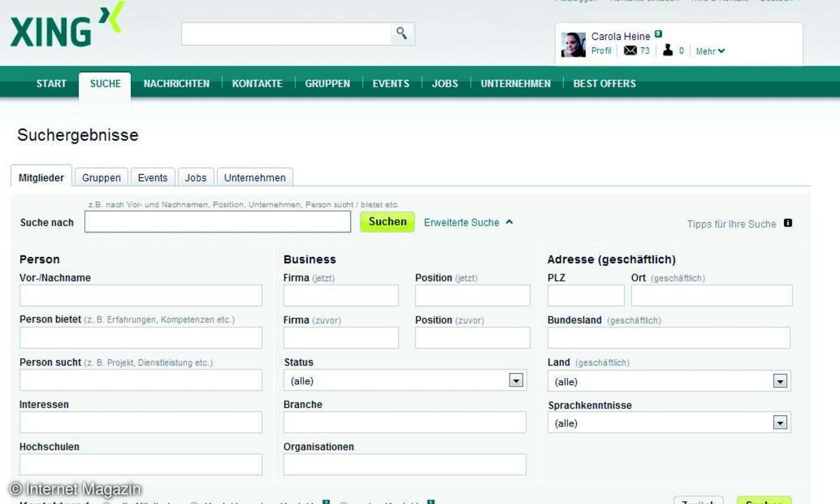Click the Interessen field
The height and width of the screenshot is (504, 840).
pyautogui.click(x=141, y=422)
